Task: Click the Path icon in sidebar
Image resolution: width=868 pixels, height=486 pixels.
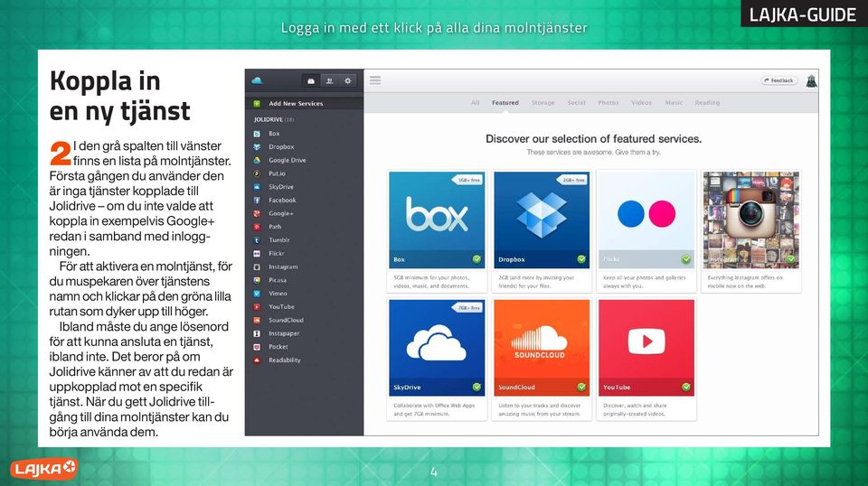Action: pos(257,227)
